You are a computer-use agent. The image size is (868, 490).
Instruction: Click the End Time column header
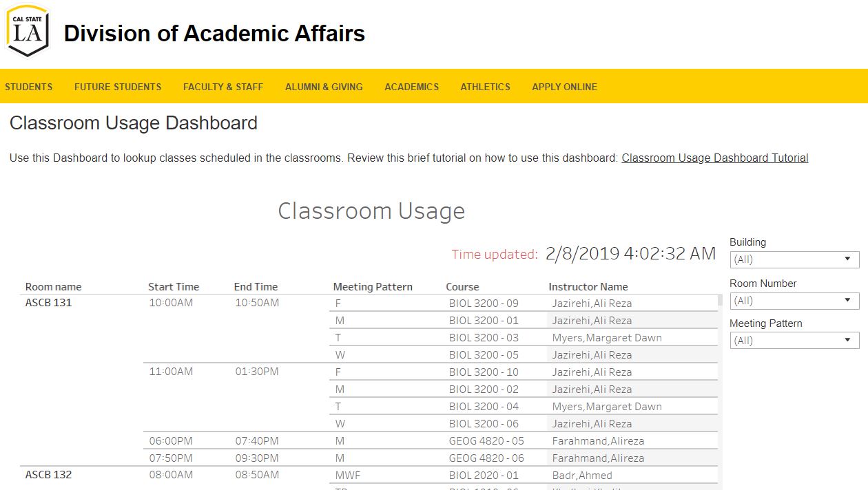(x=256, y=287)
